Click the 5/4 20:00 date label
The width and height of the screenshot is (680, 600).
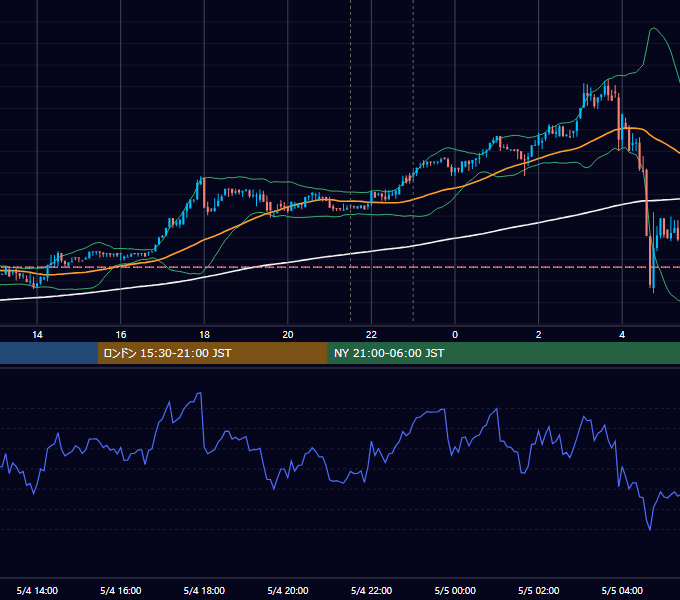click(x=288, y=590)
